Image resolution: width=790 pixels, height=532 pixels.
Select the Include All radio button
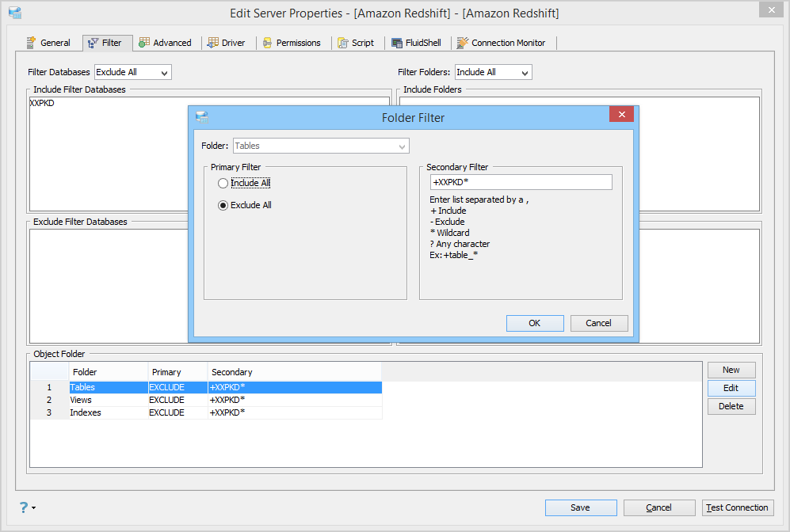pyautogui.click(x=223, y=183)
